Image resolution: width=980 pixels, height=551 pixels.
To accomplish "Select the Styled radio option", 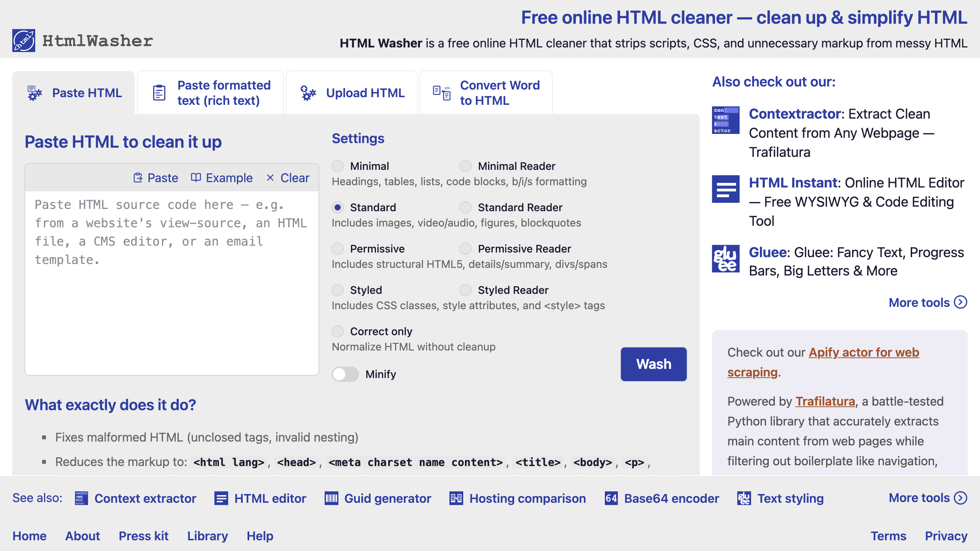I will click(338, 290).
